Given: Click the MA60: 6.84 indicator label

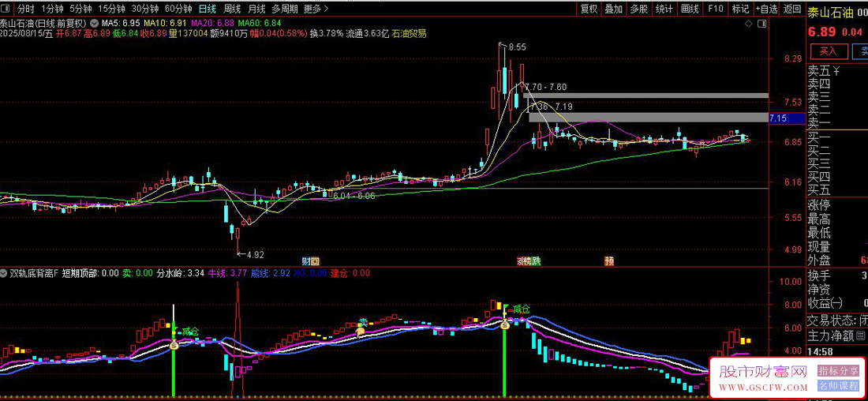Looking at the screenshot, I should coord(260,23).
